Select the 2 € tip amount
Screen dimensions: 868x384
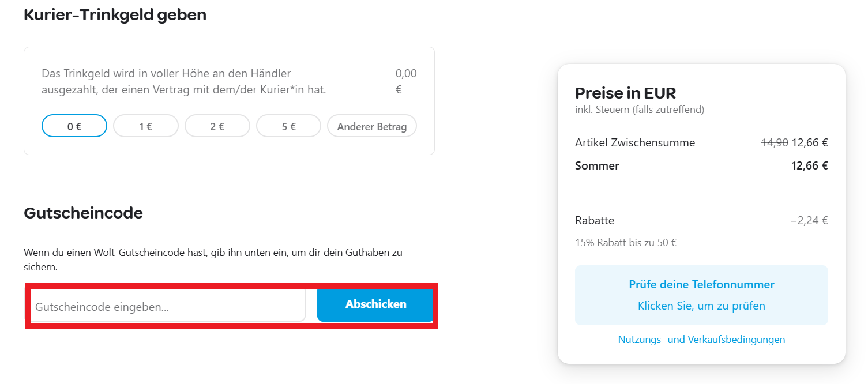click(217, 125)
